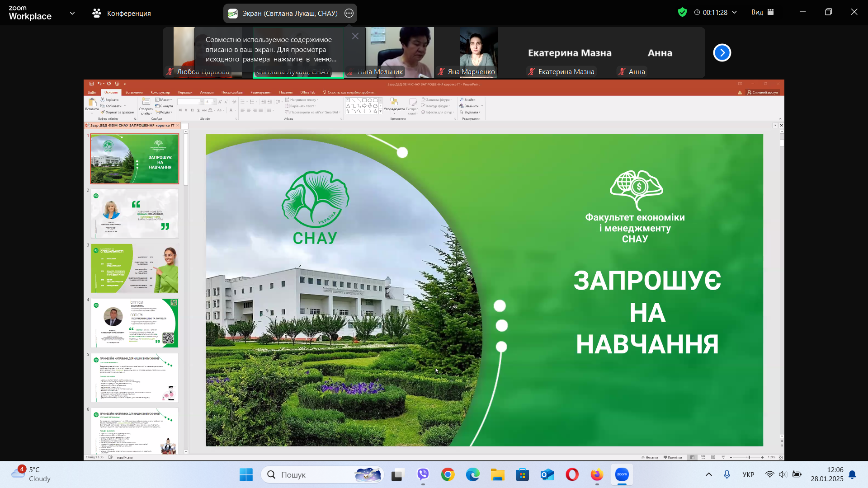Open Viber from the taskbar
This screenshot has height=488, width=868.
pos(423,474)
